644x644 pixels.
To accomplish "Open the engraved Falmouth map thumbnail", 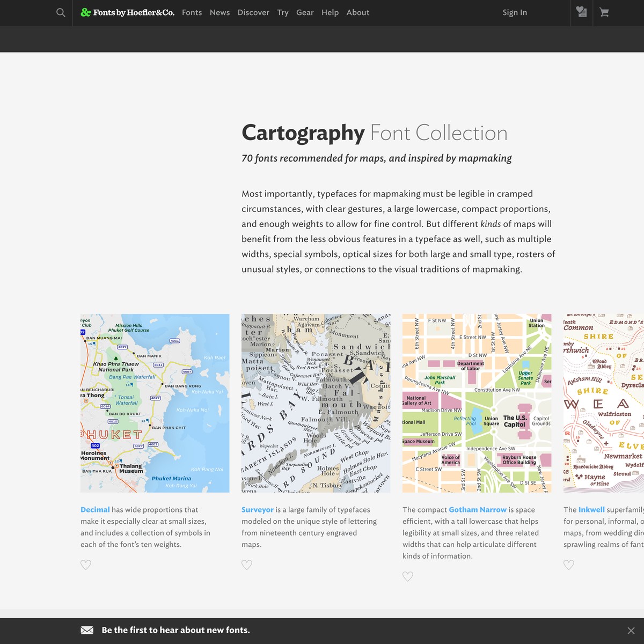I will pos(316,403).
